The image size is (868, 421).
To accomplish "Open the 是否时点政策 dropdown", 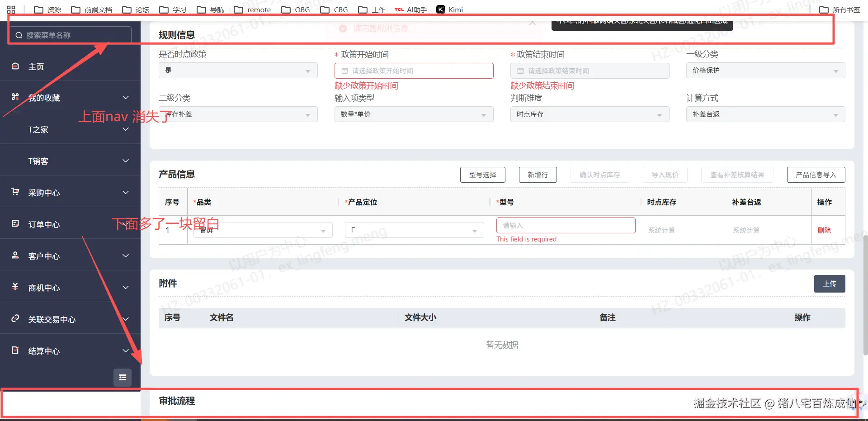I will [238, 71].
